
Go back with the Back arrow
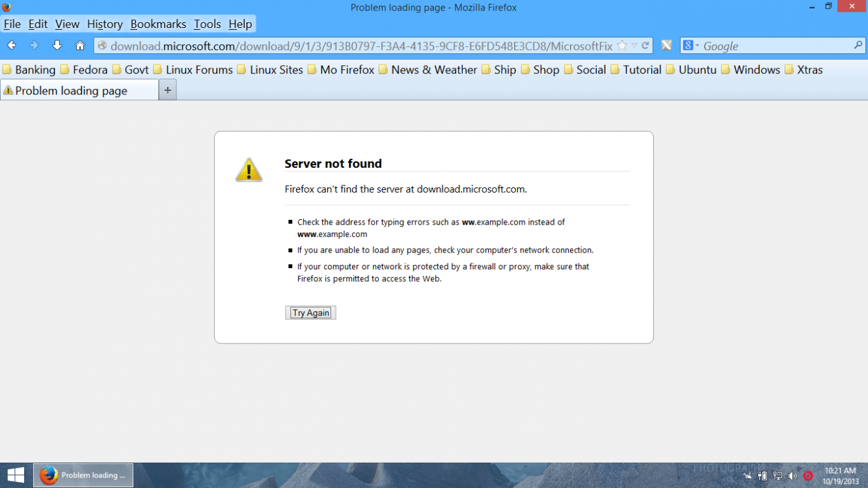point(12,46)
